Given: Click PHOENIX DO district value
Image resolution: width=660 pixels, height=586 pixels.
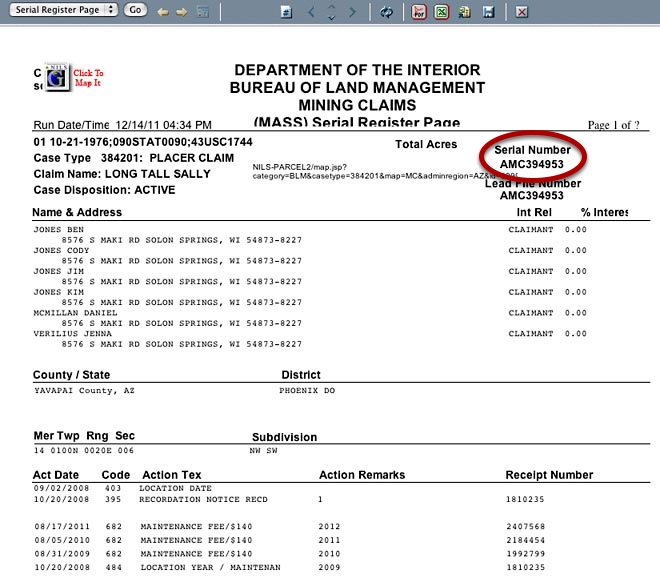Looking at the screenshot, I should click(x=307, y=391).
